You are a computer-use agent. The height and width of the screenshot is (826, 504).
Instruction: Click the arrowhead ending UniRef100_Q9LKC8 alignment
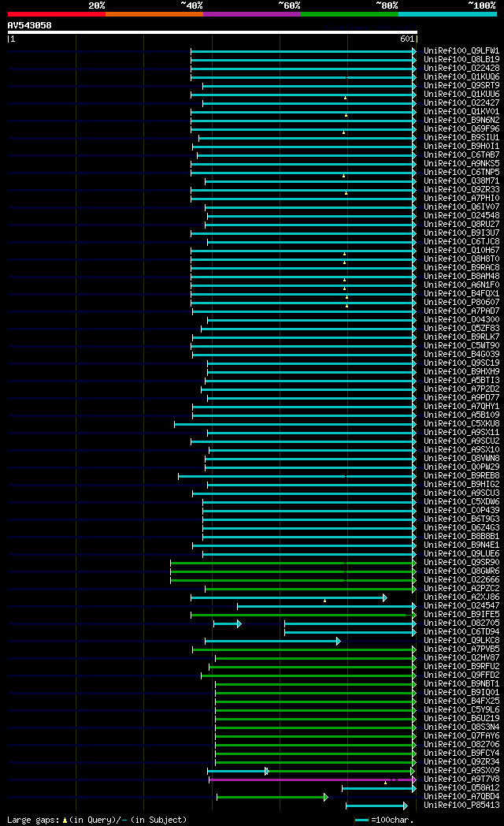(x=339, y=641)
